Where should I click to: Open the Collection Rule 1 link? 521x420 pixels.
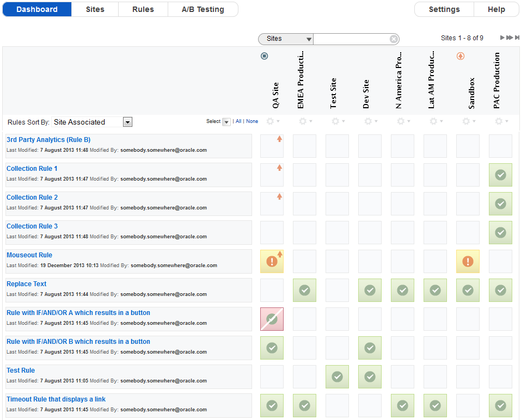(32, 169)
